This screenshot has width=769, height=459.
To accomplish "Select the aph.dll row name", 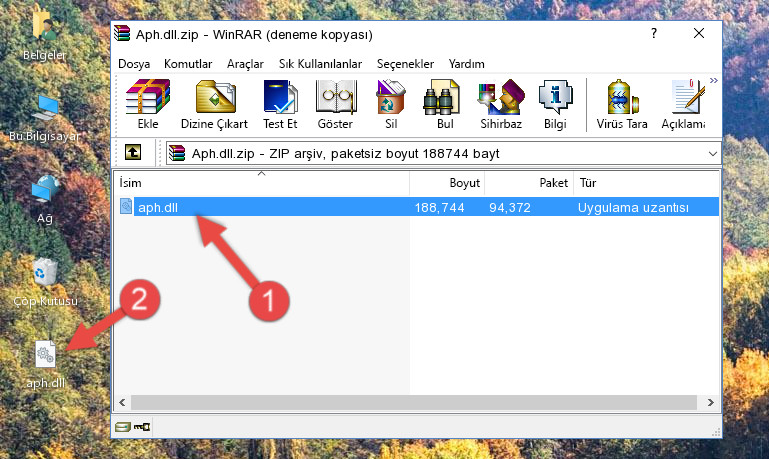I will click(x=158, y=207).
